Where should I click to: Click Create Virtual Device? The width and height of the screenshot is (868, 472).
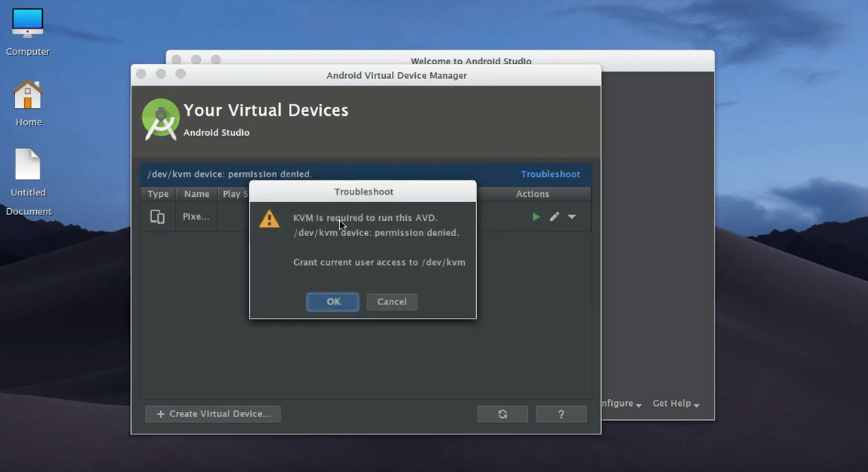pos(213,413)
